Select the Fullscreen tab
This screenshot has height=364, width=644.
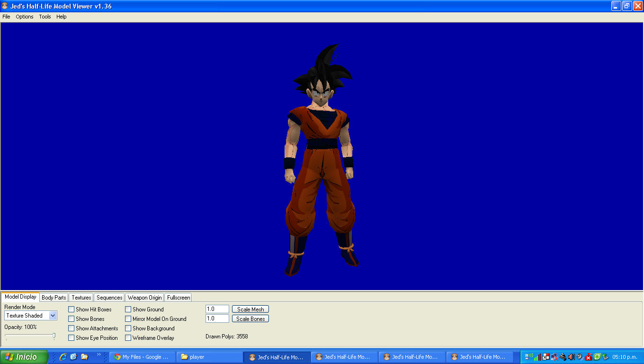[179, 297]
